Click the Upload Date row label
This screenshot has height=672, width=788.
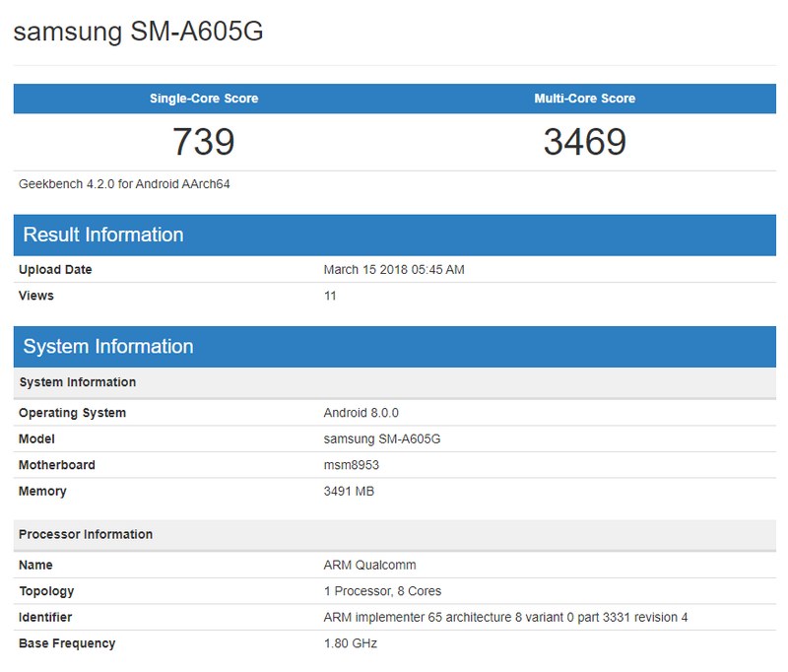tap(52, 269)
